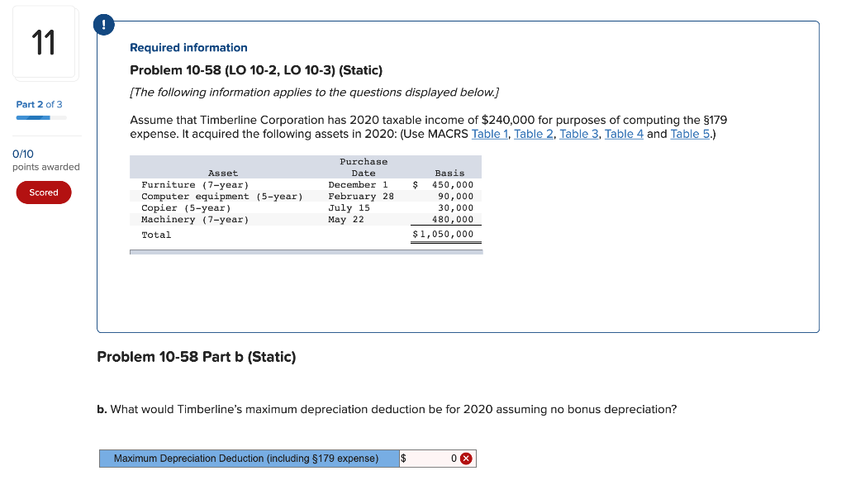
Task: Click the 'points awarded' text
Action: (46, 167)
